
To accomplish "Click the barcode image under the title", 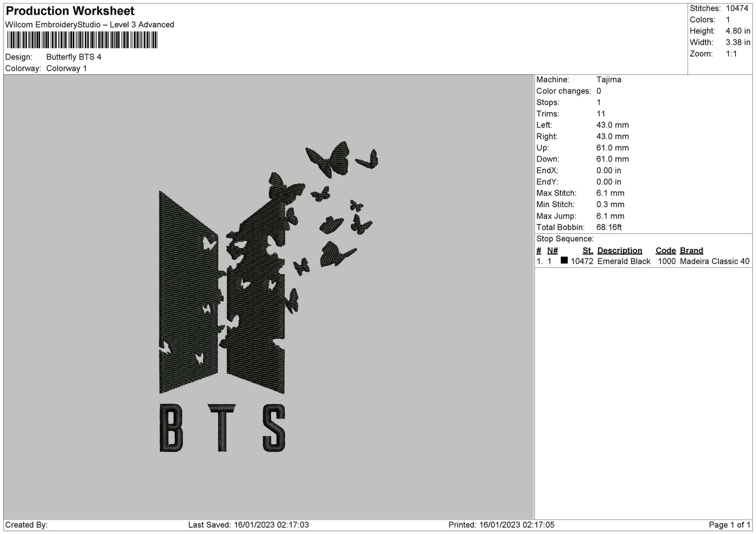I will 82,40.
